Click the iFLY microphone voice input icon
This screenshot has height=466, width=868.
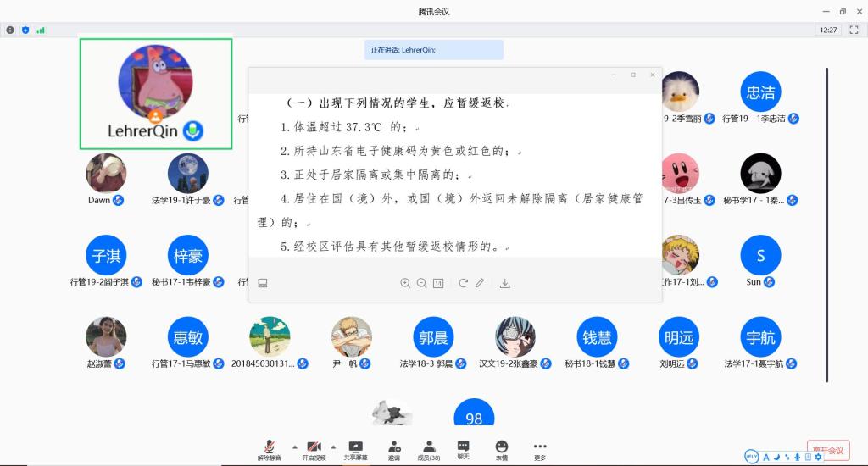coord(798,457)
